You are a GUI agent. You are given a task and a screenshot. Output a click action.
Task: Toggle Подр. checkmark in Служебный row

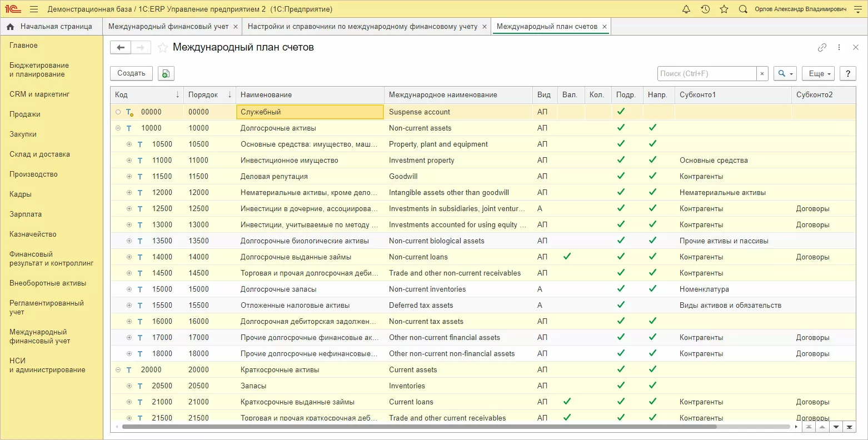[621, 112]
